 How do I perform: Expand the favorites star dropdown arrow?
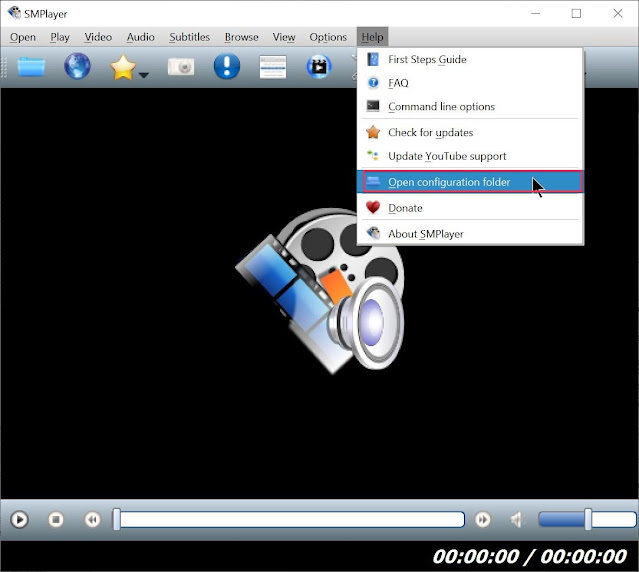tap(144, 75)
